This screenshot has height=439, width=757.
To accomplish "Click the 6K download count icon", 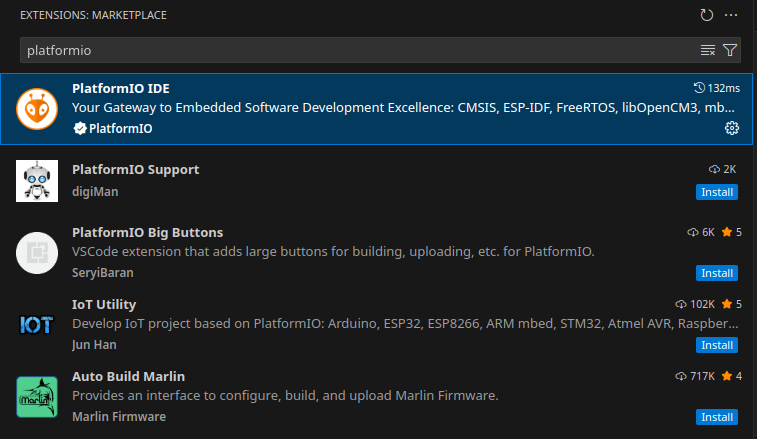I will (x=693, y=232).
